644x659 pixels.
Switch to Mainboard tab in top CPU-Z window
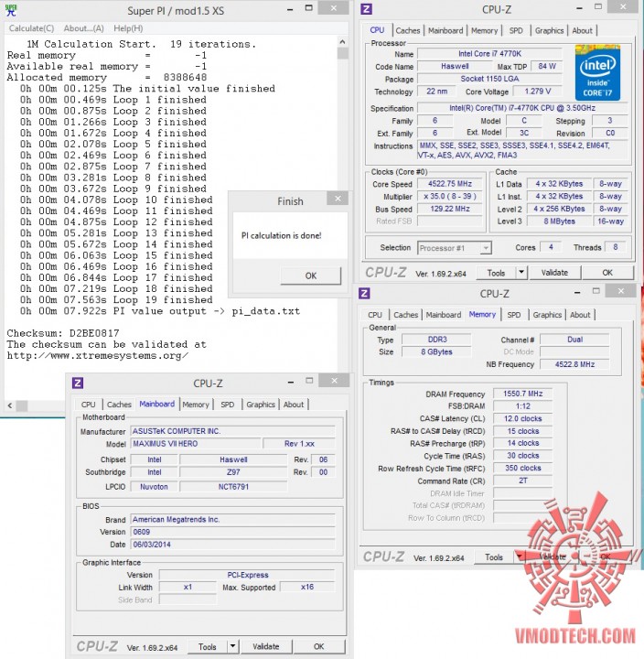point(445,30)
